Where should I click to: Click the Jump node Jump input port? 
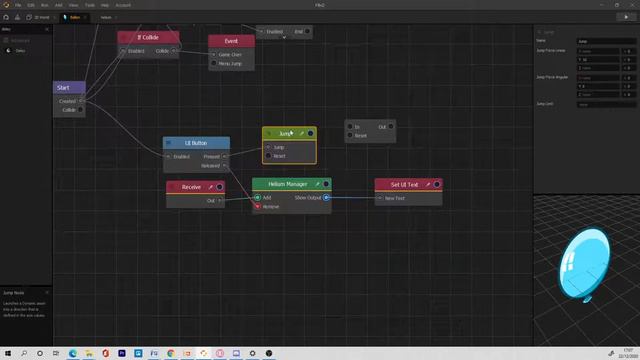(x=268, y=147)
